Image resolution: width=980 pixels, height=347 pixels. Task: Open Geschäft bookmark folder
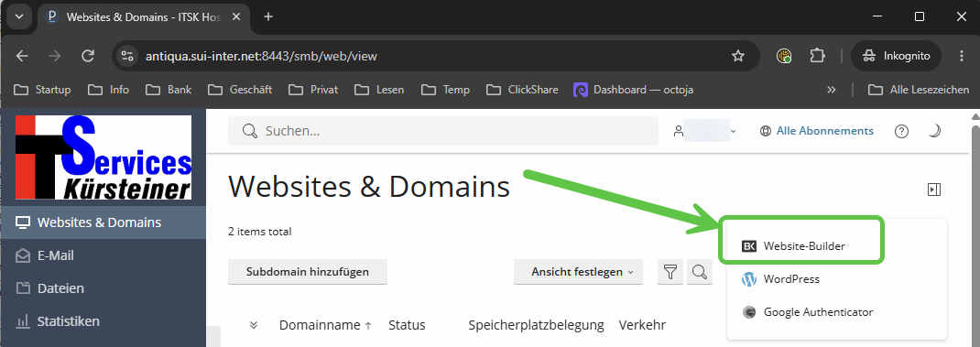click(x=241, y=90)
